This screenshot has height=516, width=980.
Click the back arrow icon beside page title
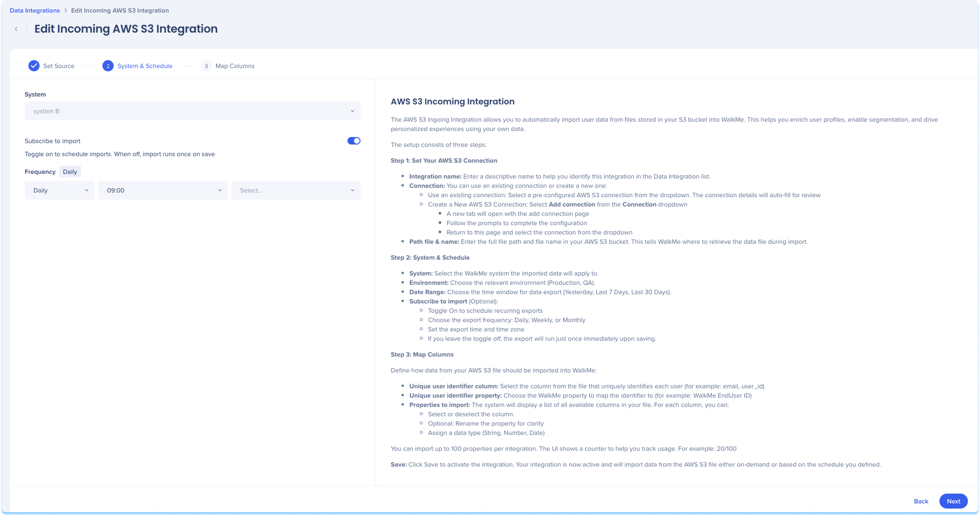(16, 29)
